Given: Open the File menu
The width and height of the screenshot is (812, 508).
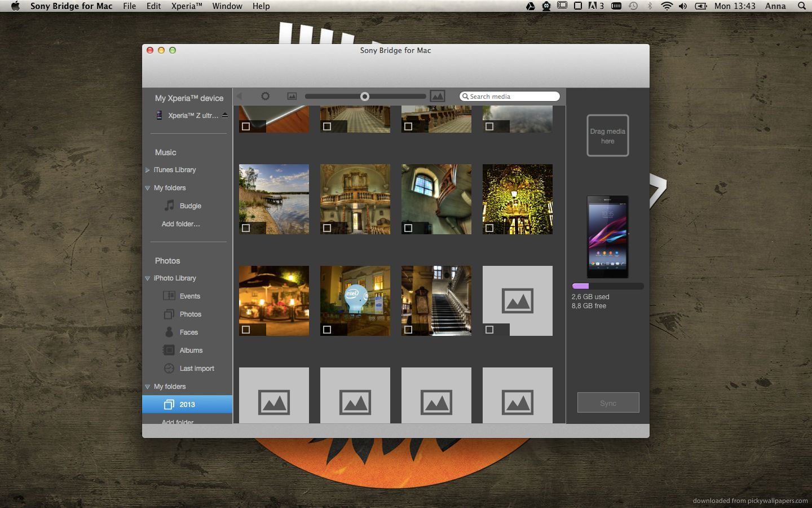Looking at the screenshot, I should tap(130, 6).
